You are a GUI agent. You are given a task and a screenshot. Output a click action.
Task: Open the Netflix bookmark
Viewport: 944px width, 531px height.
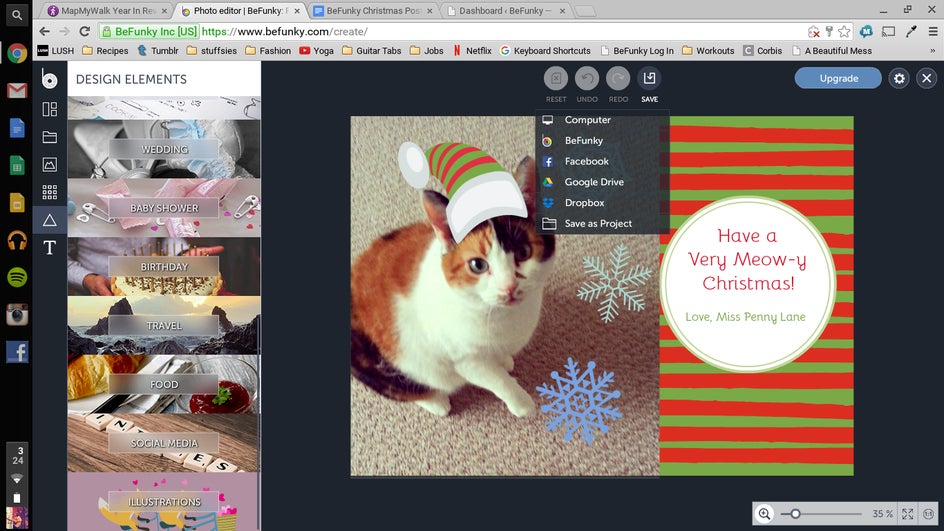(472, 51)
